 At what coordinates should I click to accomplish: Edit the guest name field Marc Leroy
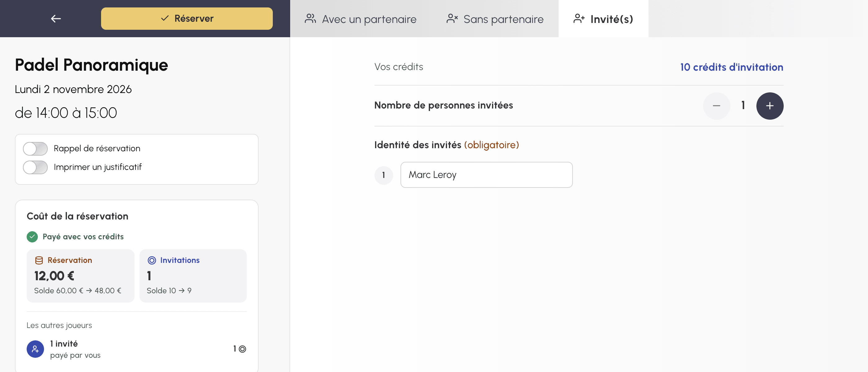(486, 175)
